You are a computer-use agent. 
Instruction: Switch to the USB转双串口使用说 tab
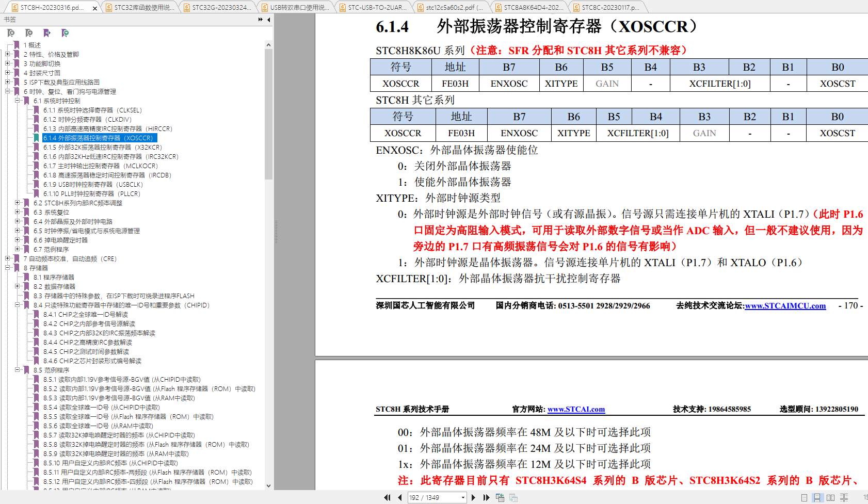pos(296,7)
